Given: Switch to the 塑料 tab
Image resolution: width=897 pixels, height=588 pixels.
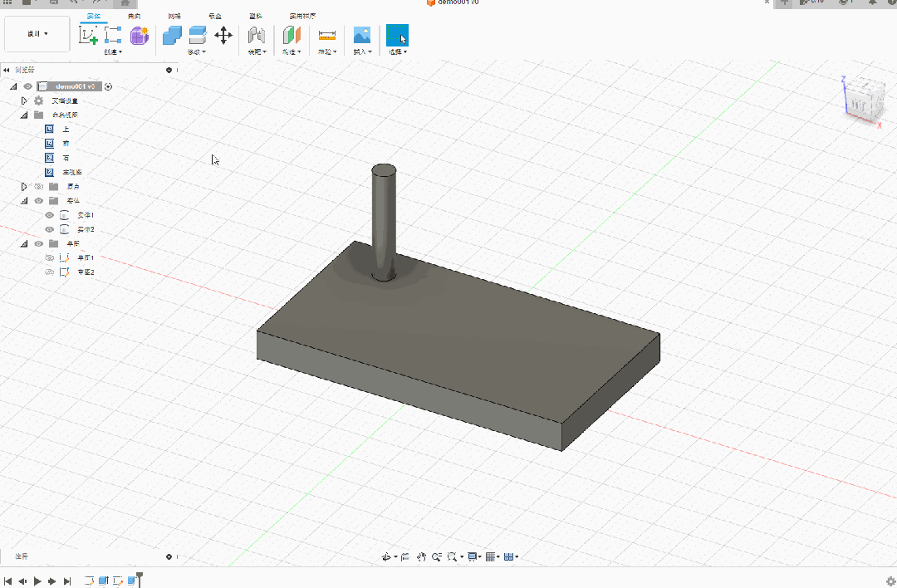Looking at the screenshot, I should pyautogui.click(x=256, y=16).
